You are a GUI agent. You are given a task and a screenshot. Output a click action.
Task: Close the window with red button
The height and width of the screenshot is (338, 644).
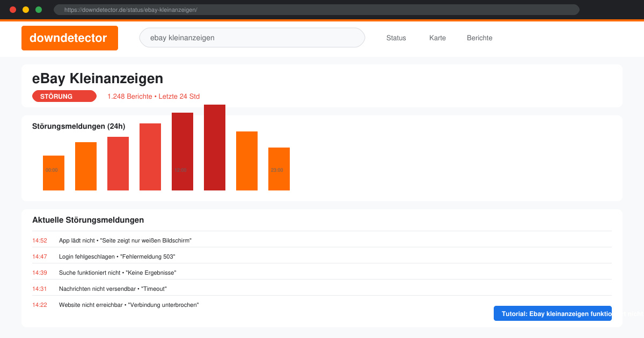point(13,10)
